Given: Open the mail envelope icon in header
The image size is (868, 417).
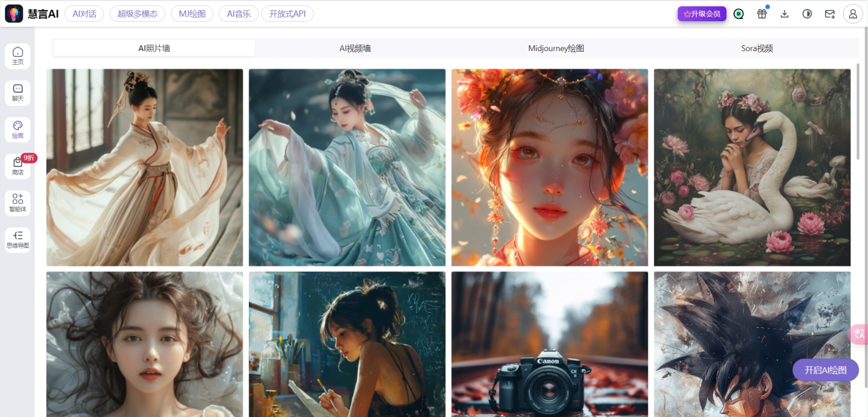Looking at the screenshot, I should 829,14.
